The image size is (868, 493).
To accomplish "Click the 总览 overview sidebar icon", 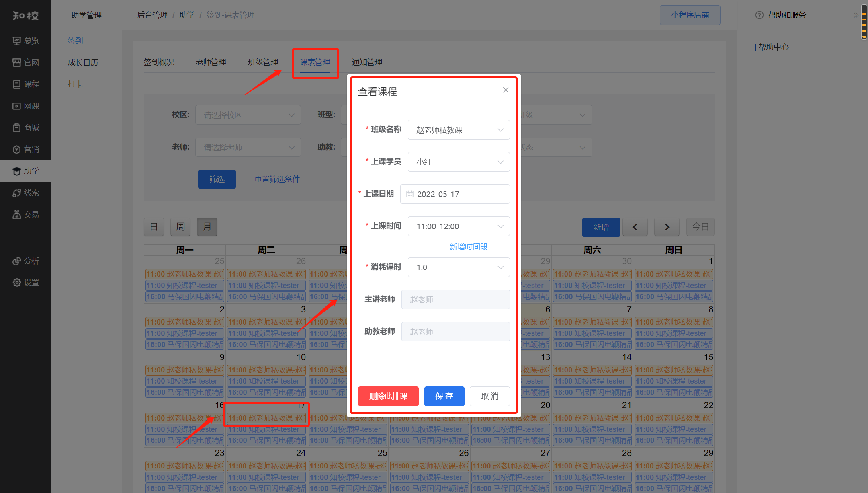I will pos(16,41).
